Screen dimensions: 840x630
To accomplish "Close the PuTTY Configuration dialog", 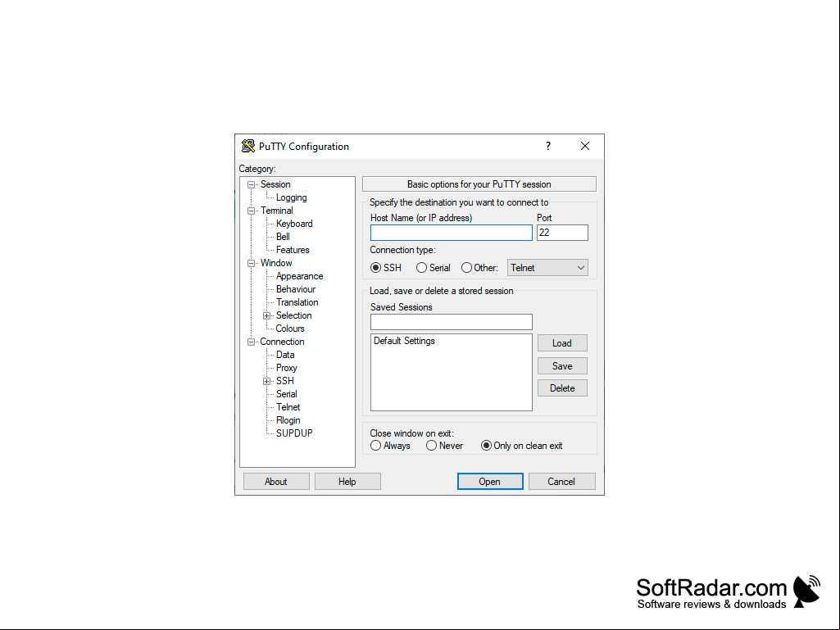I will coord(585,147).
